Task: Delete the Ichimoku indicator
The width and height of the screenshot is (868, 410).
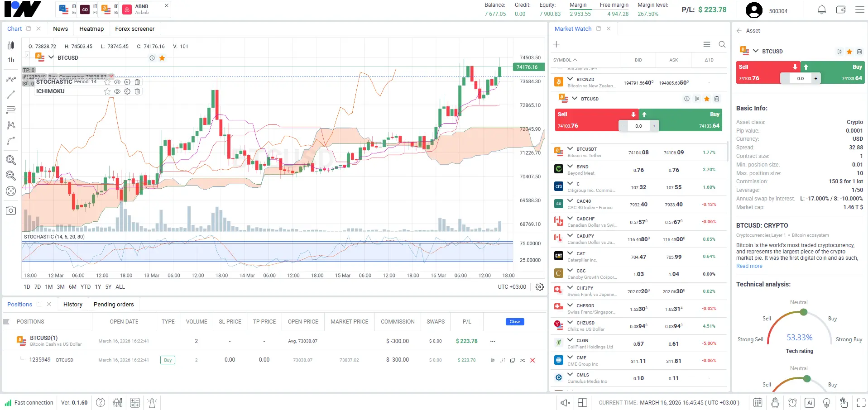Action: (137, 91)
